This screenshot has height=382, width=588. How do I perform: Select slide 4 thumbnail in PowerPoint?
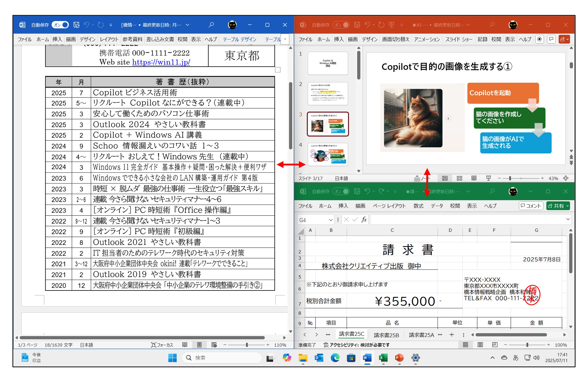[x=328, y=154]
